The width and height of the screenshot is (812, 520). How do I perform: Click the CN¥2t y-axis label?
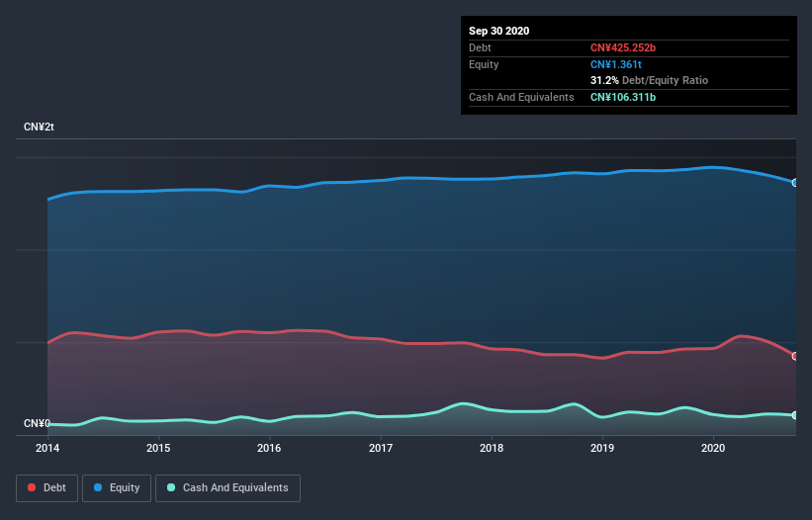(x=39, y=127)
